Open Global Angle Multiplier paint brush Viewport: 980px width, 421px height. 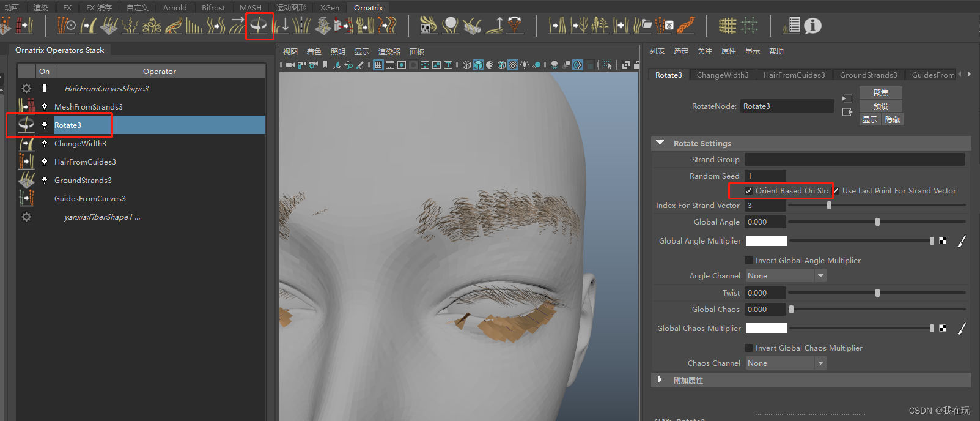click(962, 241)
